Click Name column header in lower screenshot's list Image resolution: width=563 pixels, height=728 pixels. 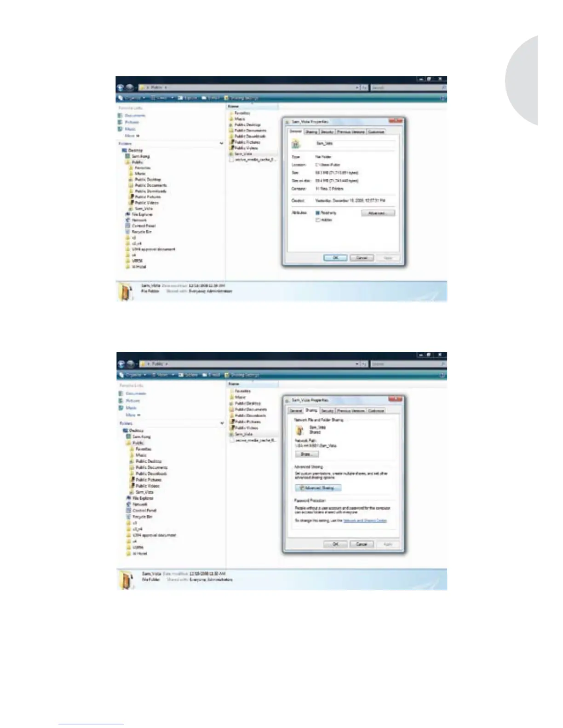253,384
